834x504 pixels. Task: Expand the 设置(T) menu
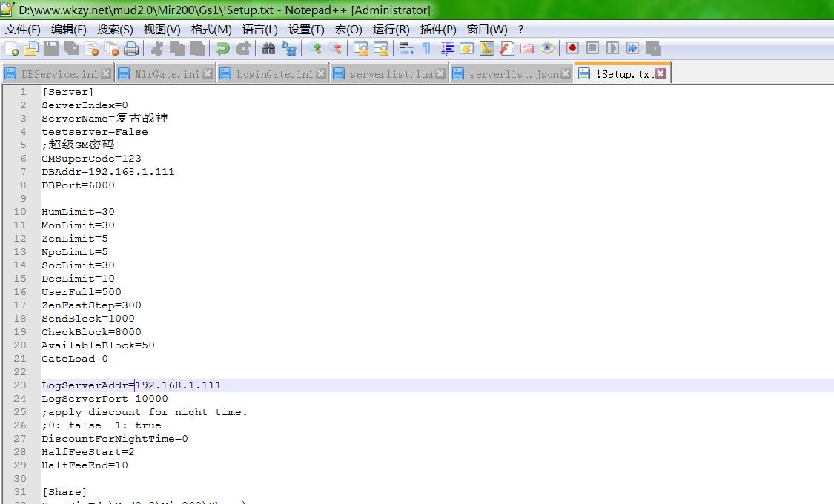305,30
